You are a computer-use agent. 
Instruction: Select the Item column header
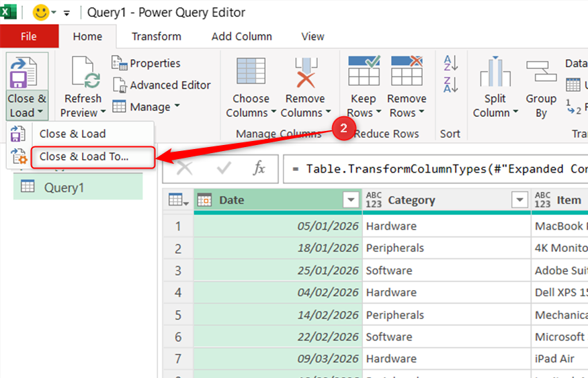point(560,200)
